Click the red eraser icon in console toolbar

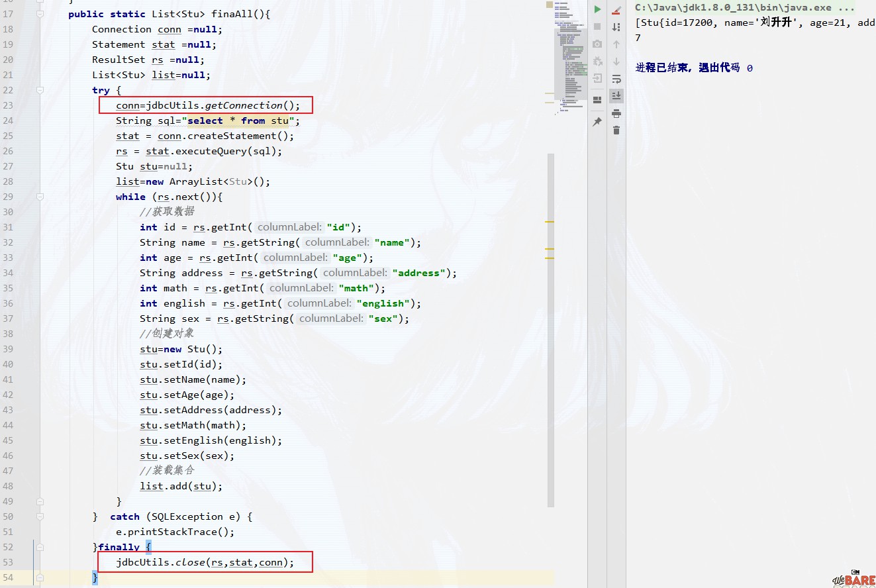tap(616, 10)
